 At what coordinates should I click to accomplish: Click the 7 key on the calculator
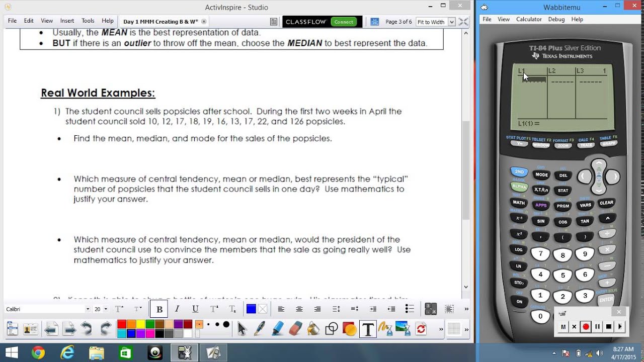pyautogui.click(x=540, y=253)
